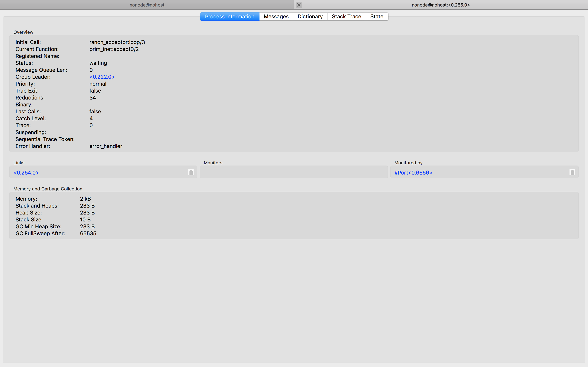Open monitoring port #Port<0.6656>
This screenshot has height=367, width=588.
click(413, 173)
